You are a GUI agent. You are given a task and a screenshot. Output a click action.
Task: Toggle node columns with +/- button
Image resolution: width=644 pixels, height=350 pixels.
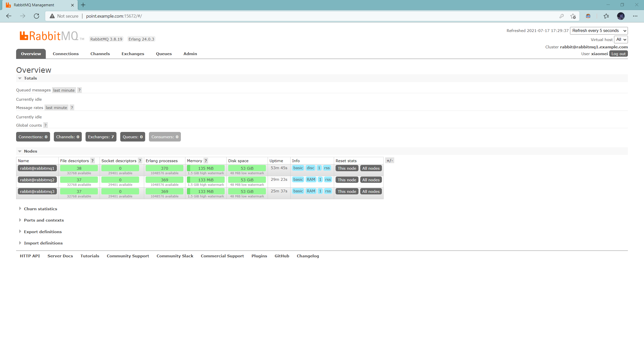(x=389, y=161)
